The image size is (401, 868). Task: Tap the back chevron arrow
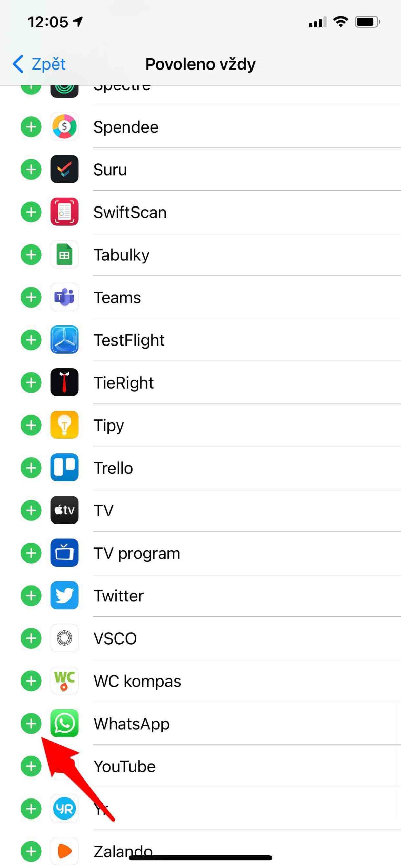[18, 64]
